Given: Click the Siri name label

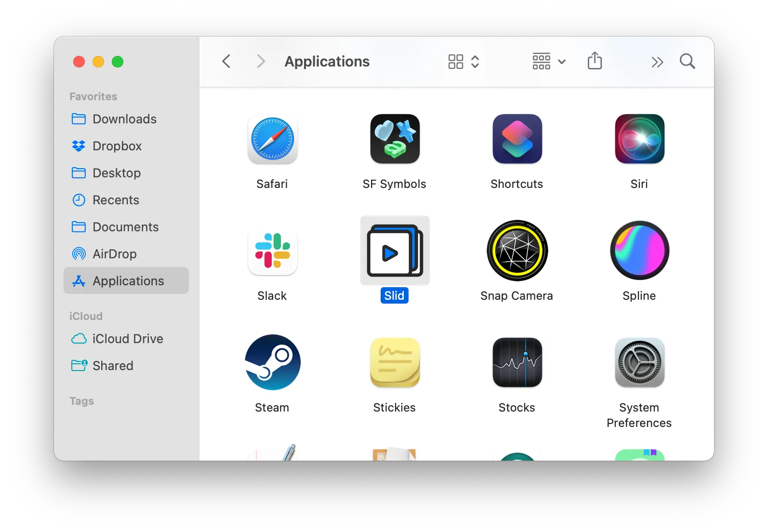Looking at the screenshot, I should tap(639, 184).
